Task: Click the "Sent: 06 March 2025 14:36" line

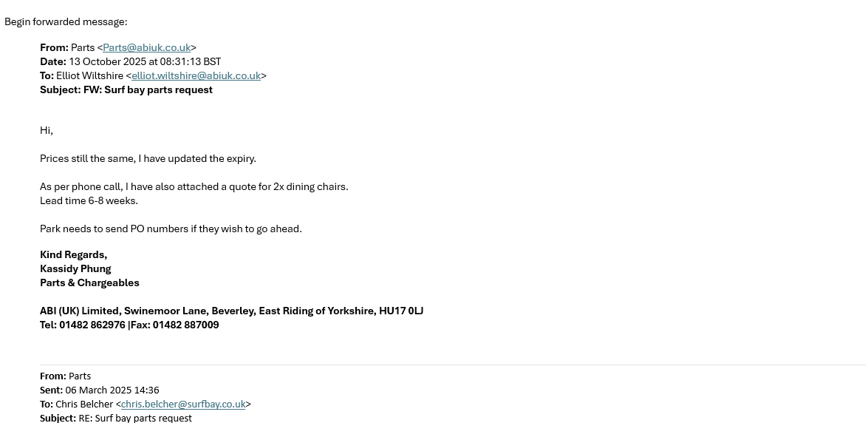Action: tap(100, 390)
